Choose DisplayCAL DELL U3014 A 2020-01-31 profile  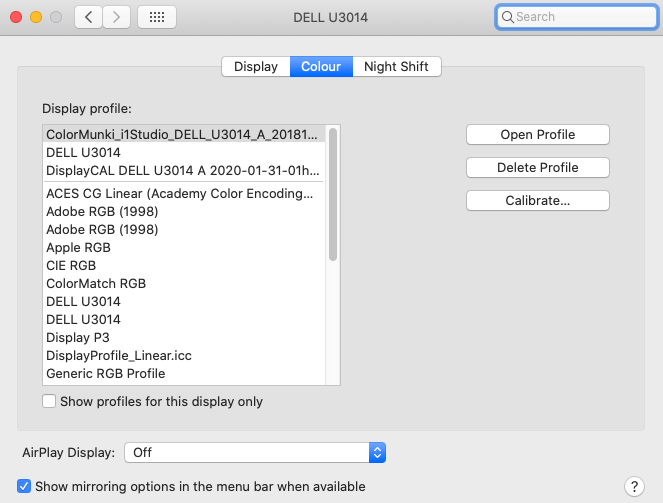184,170
